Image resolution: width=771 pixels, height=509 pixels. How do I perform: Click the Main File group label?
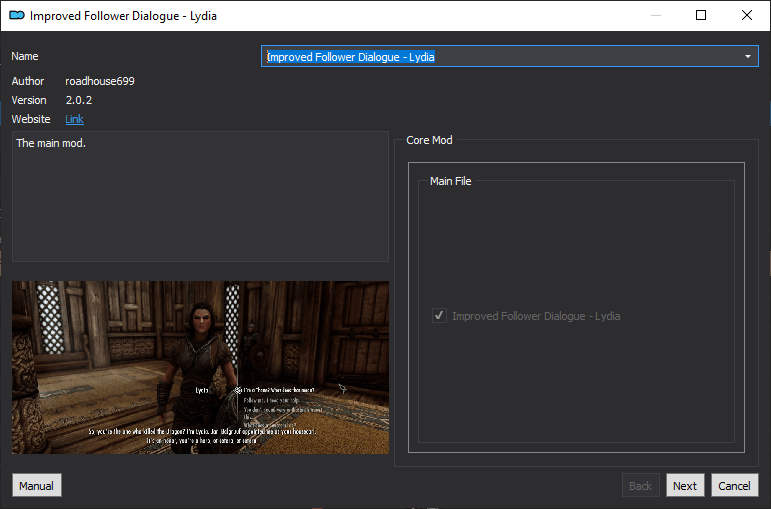(x=450, y=181)
